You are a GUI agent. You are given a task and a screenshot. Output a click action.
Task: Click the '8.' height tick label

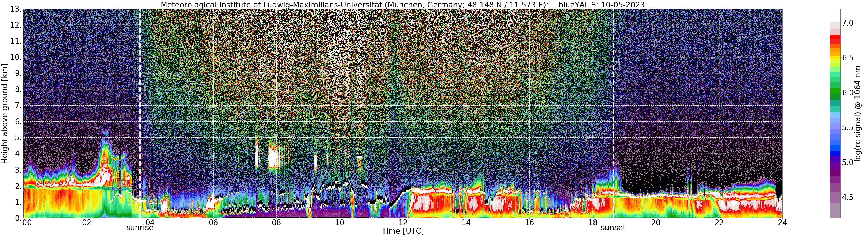pos(18,89)
